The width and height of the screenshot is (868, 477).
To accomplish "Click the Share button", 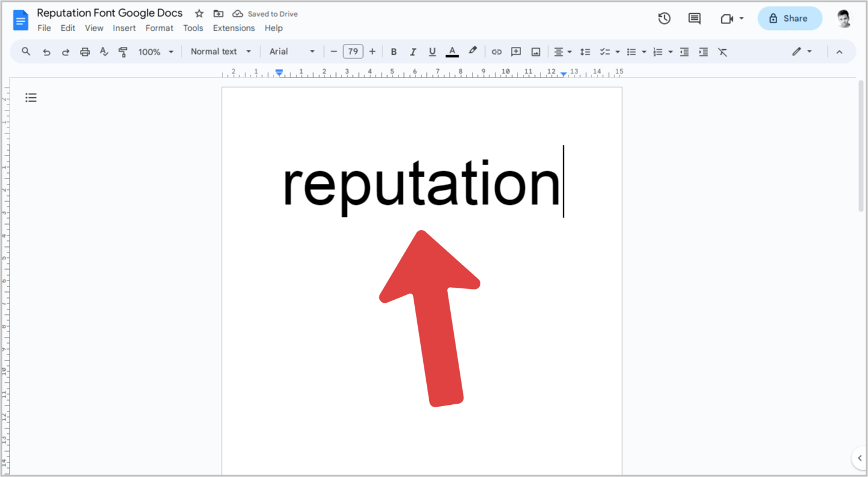I will pos(789,19).
